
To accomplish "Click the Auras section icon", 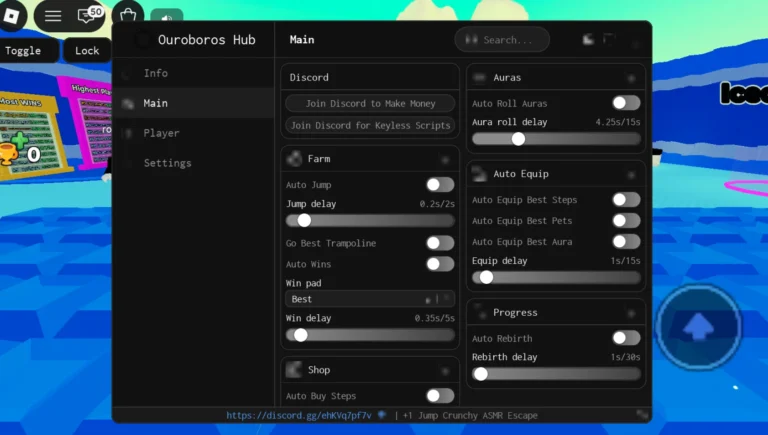I will point(480,77).
